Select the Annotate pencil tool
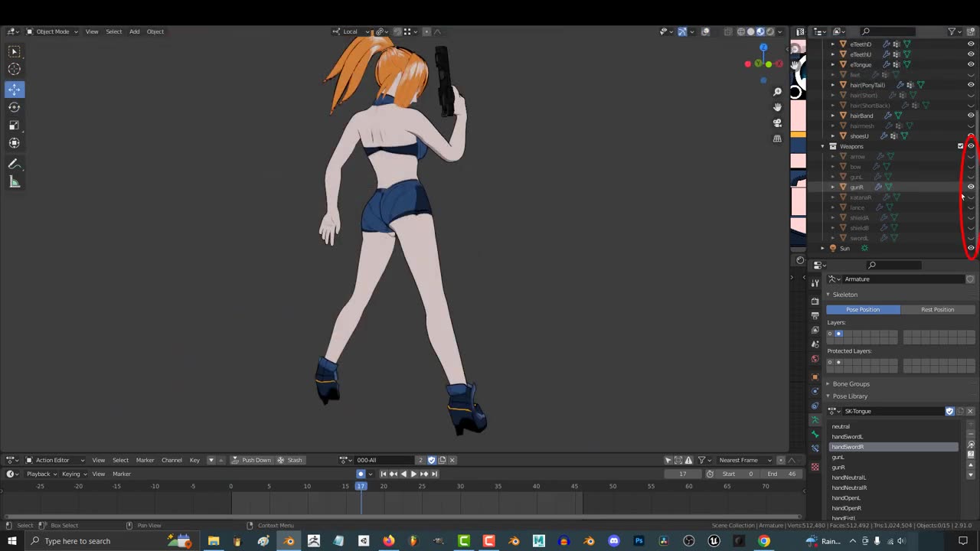 (x=14, y=164)
